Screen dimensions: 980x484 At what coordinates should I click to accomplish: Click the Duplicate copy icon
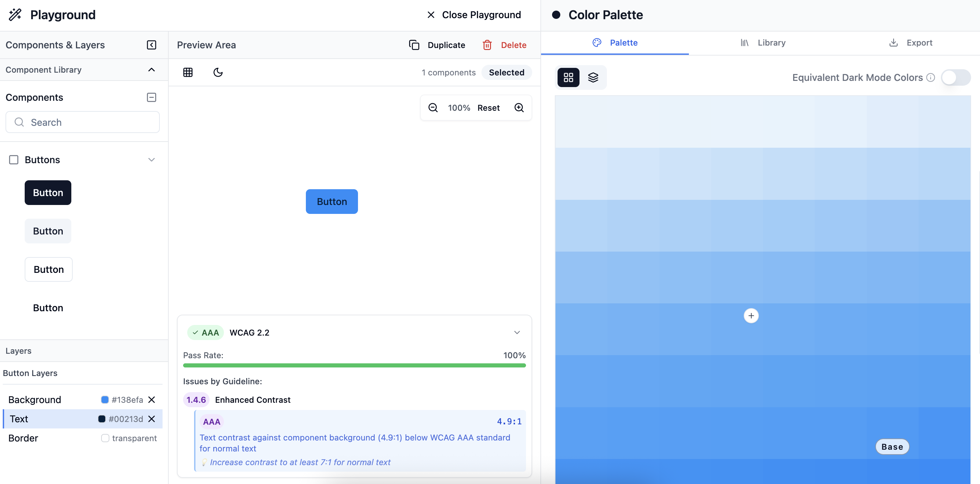pyautogui.click(x=414, y=45)
